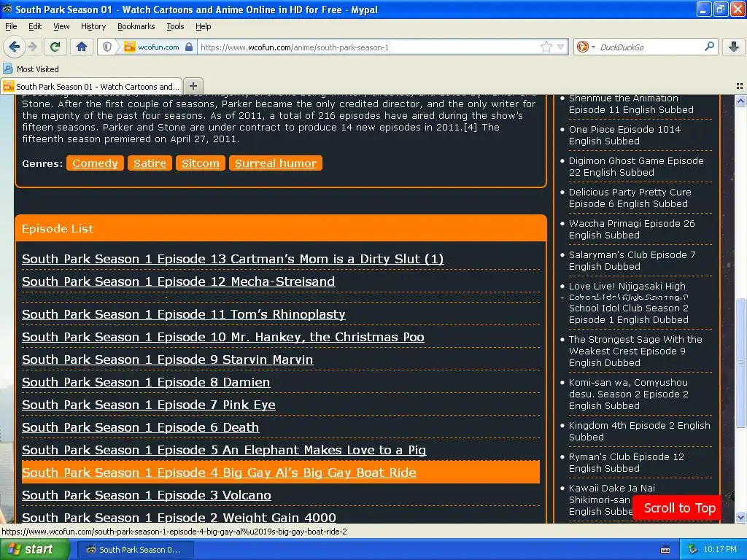Open the Tools menu
747x560 pixels.
(x=175, y=26)
